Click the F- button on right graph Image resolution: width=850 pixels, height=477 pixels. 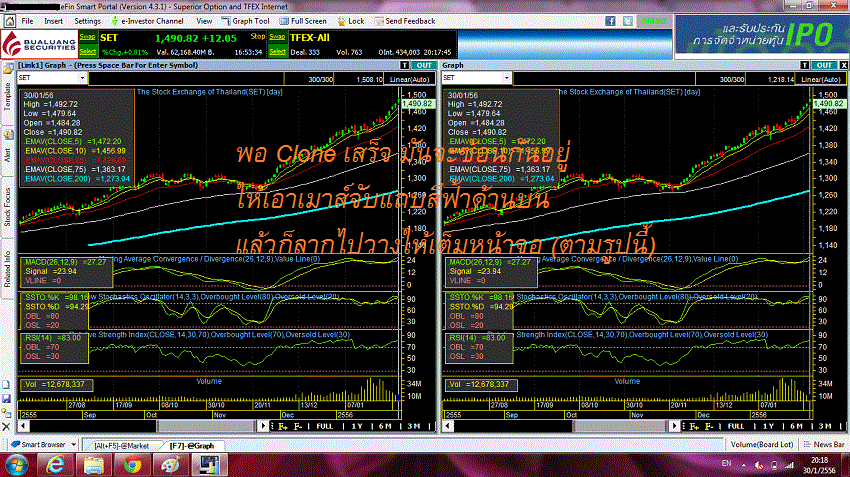709,427
